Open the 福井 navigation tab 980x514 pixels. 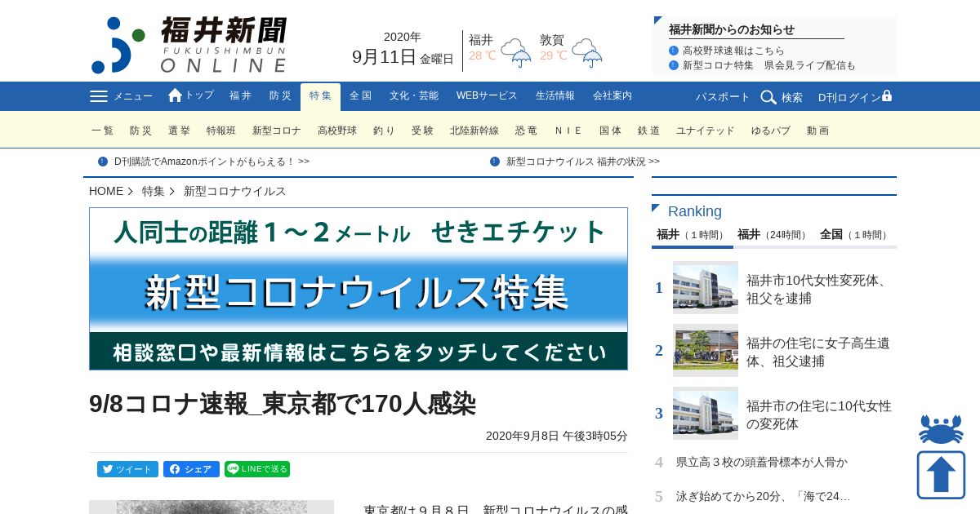[241, 96]
